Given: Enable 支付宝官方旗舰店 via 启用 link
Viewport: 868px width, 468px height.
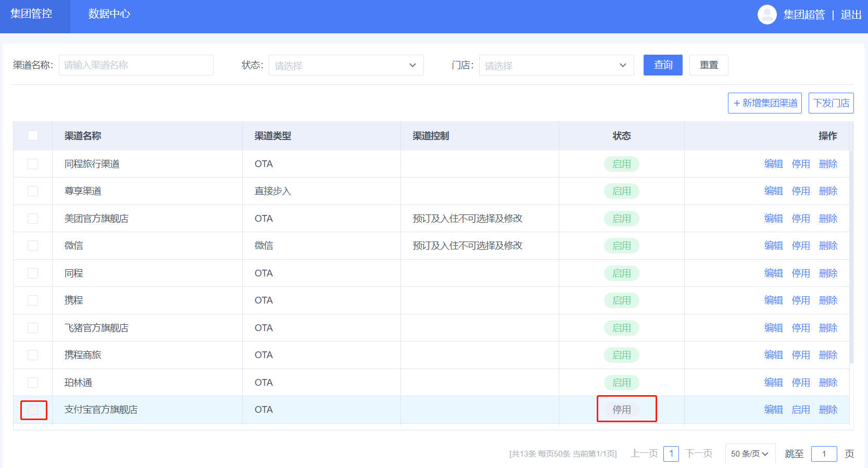Looking at the screenshot, I should click(801, 410).
